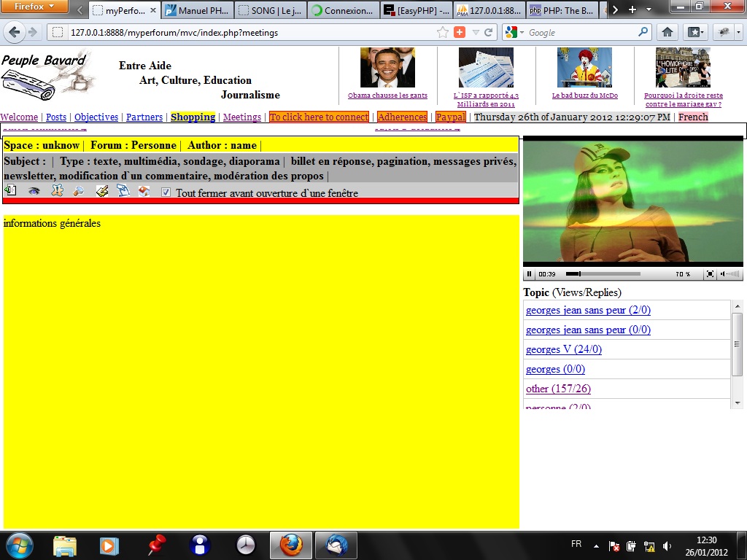
Task: Go back with browser back arrow
Action: click(x=15, y=32)
